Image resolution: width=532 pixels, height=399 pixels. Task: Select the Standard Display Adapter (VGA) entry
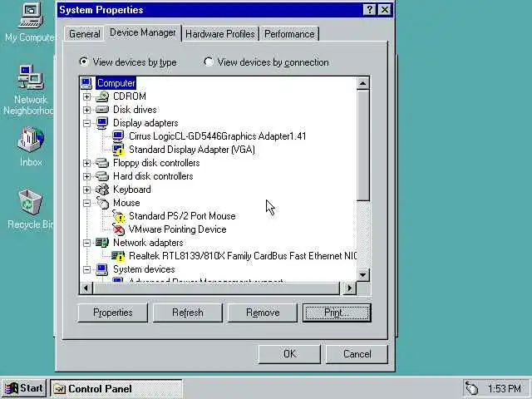point(192,150)
